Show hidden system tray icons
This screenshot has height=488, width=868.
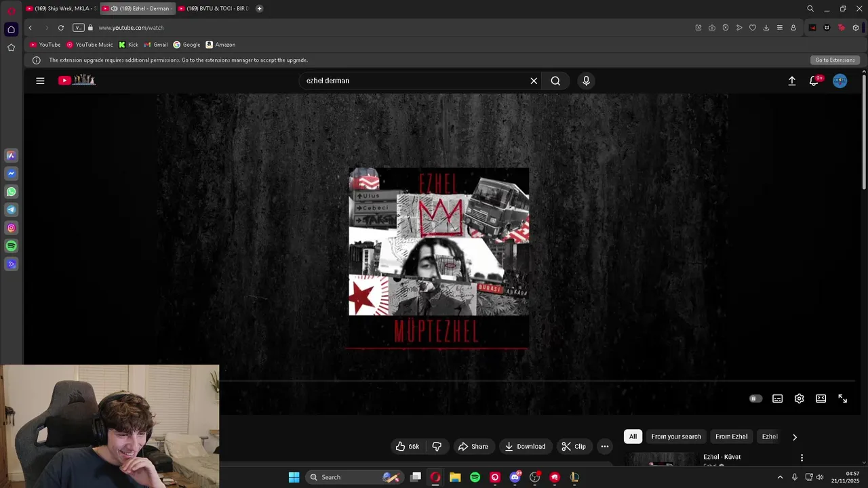tap(780, 477)
